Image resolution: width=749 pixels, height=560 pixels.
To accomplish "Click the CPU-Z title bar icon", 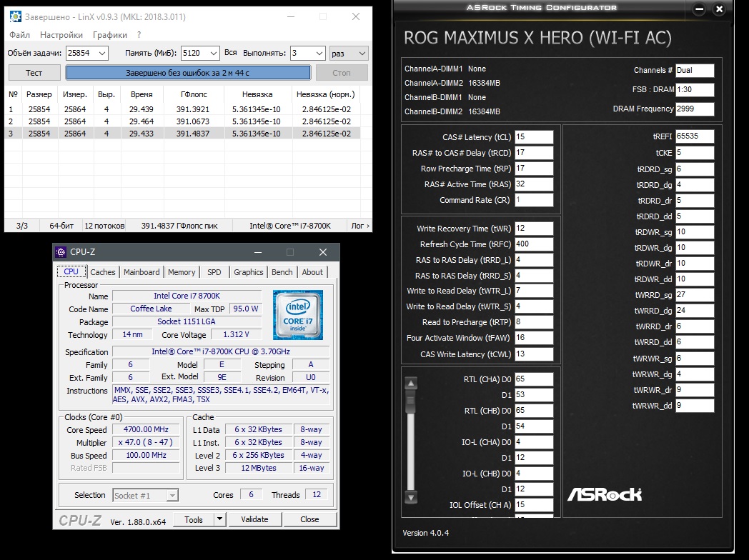I will pos(61,252).
